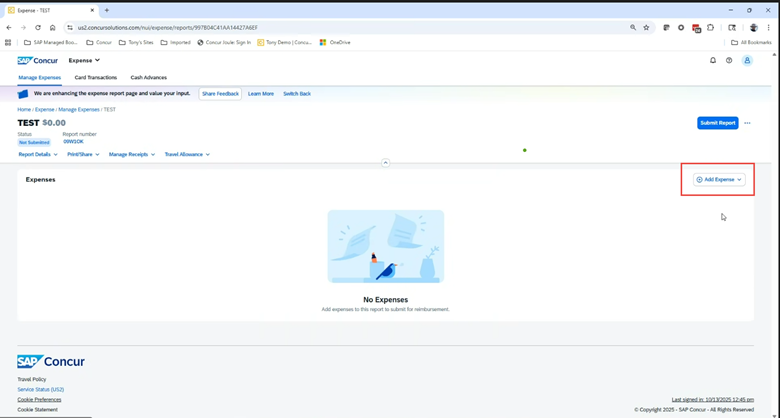
Task: Click the SAP Concur logo in header
Action: (38, 61)
